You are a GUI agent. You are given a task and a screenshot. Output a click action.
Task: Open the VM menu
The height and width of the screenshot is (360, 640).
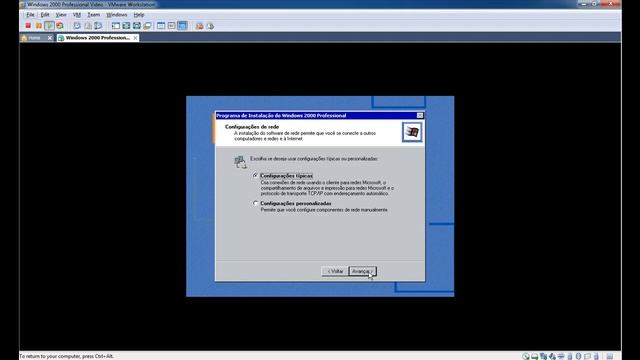coord(77,15)
